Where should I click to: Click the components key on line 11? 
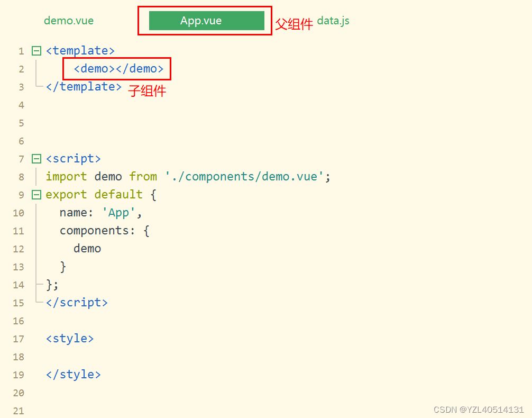coord(97,231)
